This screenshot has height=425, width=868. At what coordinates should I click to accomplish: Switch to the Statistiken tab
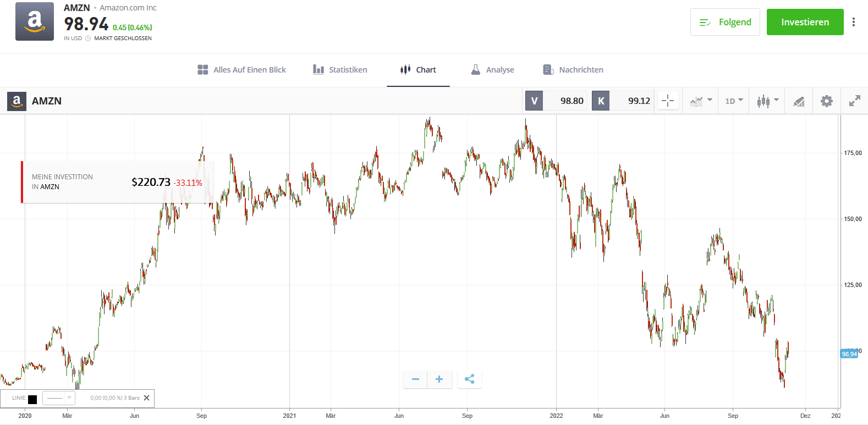click(x=340, y=70)
